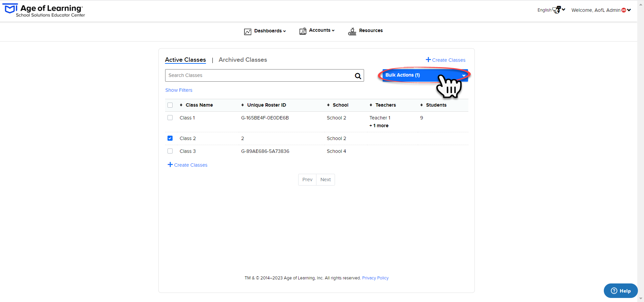Click School 4 in Class 3 row
The height and width of the screenshot is (302, 644).
(336, 151)
